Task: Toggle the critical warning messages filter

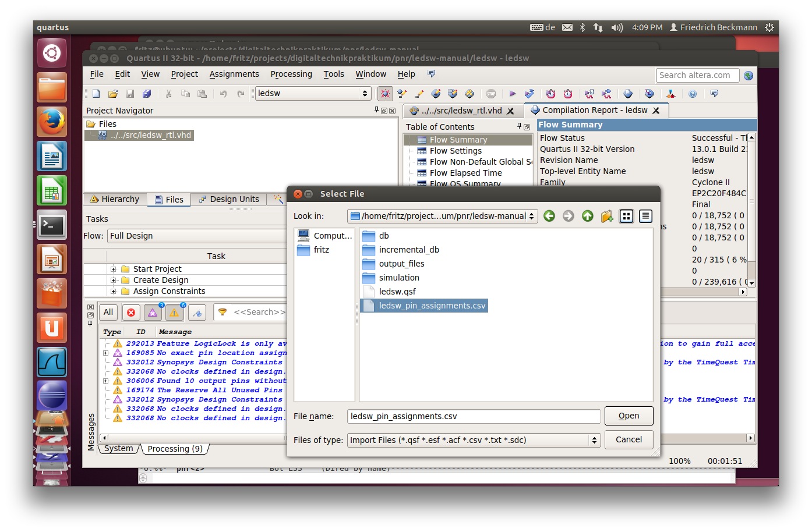Action: coord(153,313)
